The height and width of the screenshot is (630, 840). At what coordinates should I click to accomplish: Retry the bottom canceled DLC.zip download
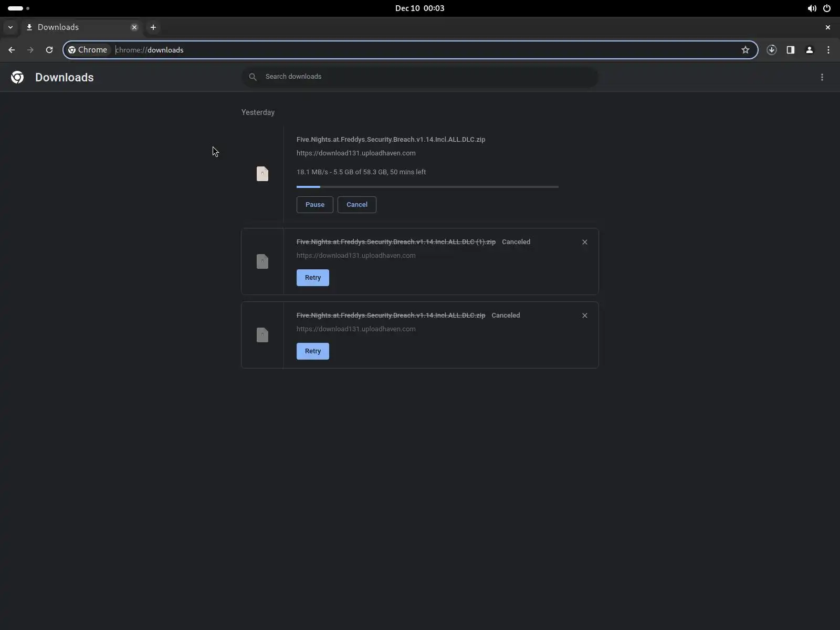pos(313,351)
